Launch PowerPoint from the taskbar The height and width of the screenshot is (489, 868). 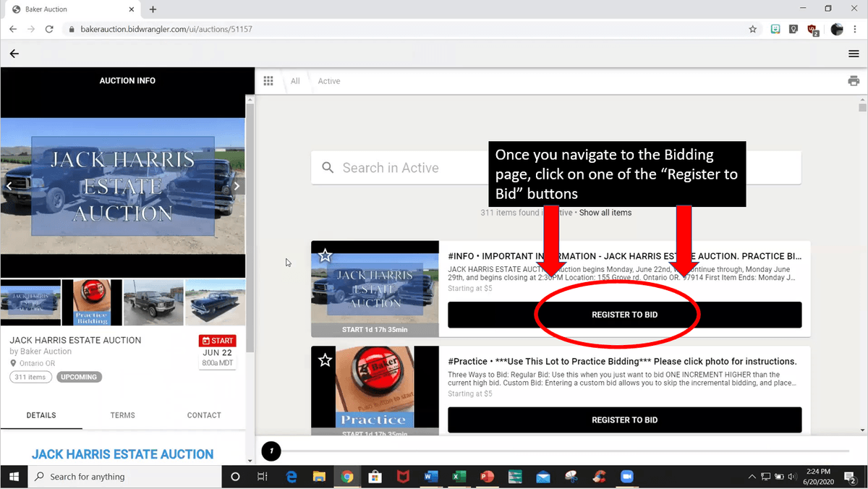click(x=487, y=477)
